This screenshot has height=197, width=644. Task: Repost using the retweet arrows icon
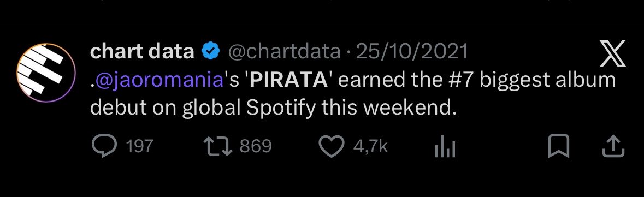coord(218,146)
